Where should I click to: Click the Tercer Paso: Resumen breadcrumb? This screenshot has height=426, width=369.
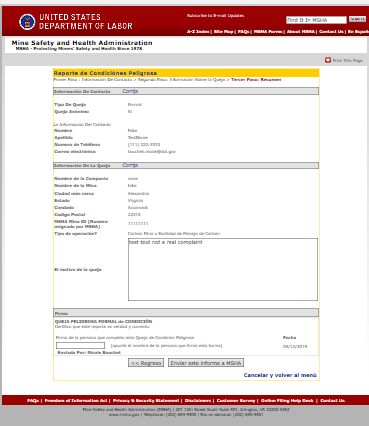pos(256,80)
